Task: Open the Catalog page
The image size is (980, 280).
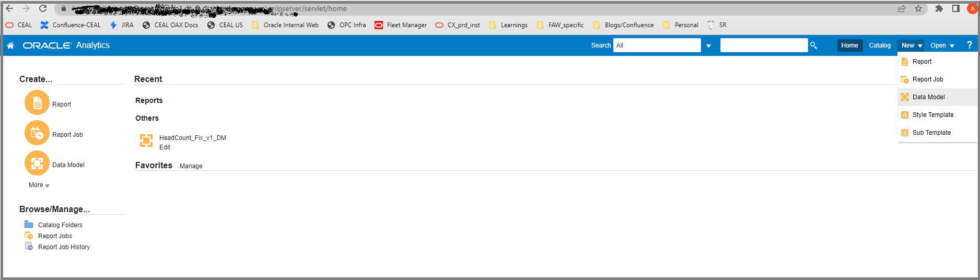Action: point(880,45)
